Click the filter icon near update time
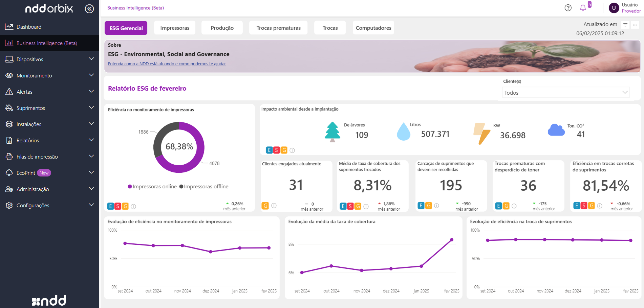 pyautogui.click(x=625, y=25)
